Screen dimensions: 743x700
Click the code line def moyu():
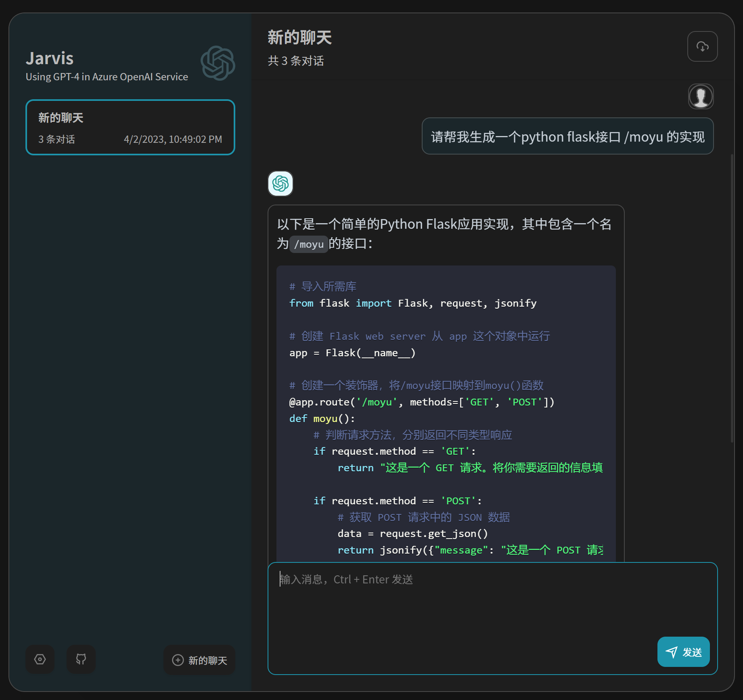pos(322,419)
